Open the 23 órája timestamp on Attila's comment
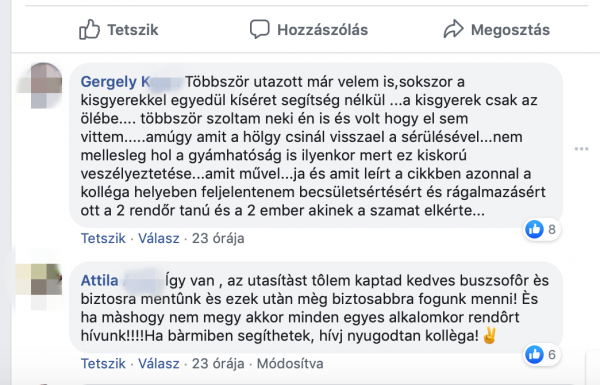 (x=218, y=364)
